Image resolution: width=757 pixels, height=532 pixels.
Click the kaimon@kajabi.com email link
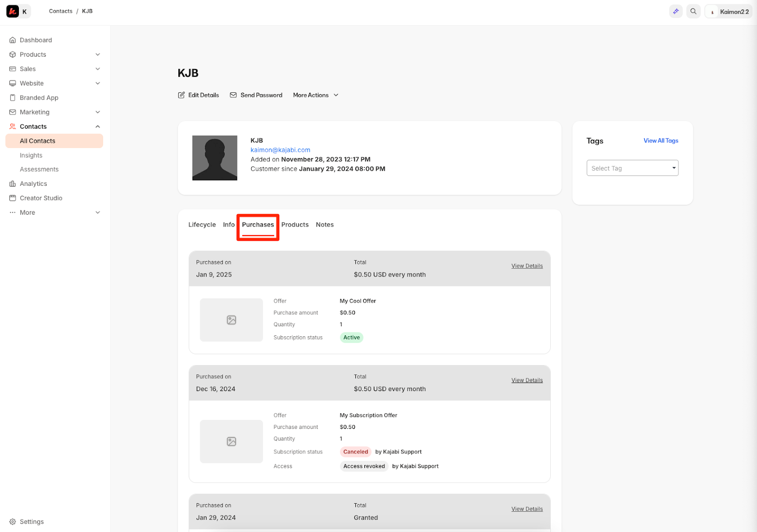click(281, 150)
